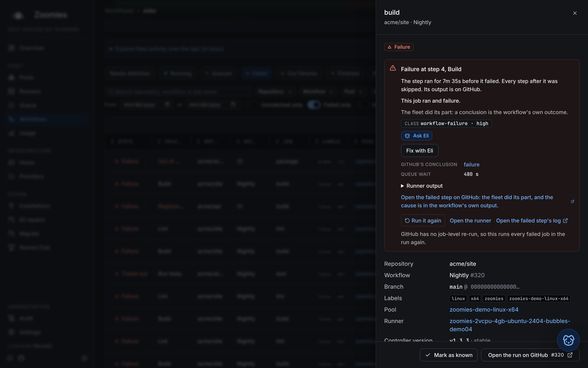
Task: Click Run it again
Action: (x=423, y=221)
